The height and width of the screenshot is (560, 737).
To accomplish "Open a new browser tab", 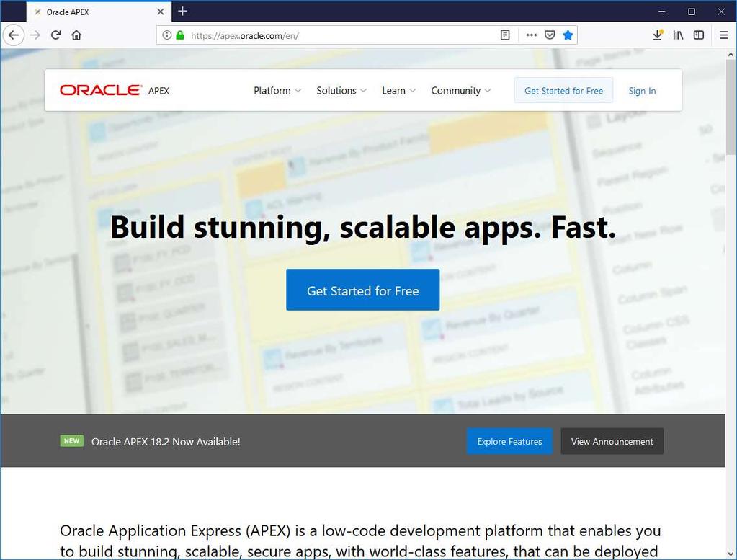I will pos(183,12).
